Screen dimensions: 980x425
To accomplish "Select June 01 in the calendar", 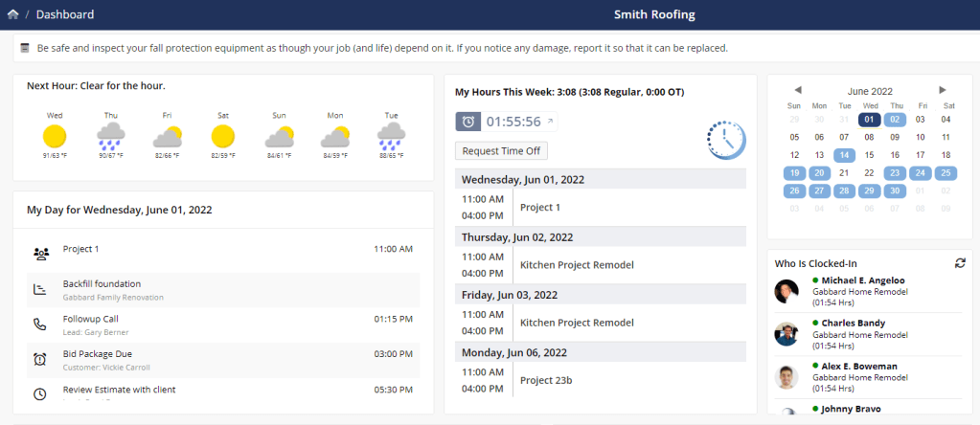I will click(869, 120).
